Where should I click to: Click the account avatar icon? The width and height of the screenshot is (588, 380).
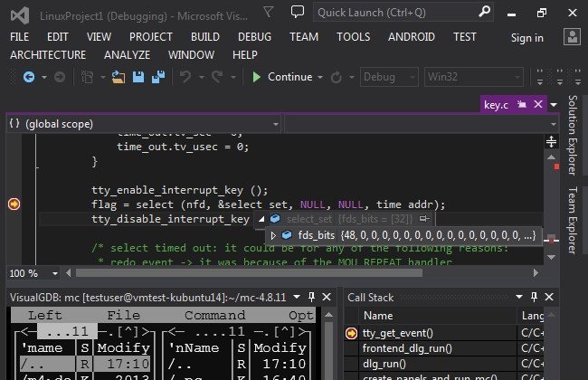pyautogui.click(x=572, y=37)
